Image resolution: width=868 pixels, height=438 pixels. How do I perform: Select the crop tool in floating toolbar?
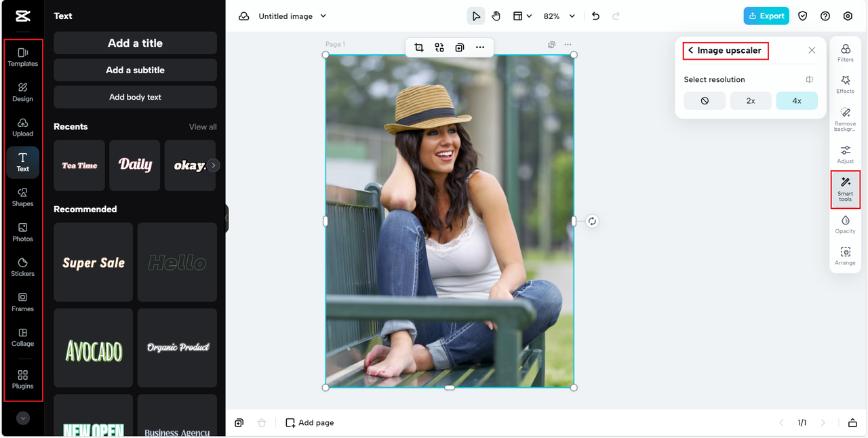(x=419, y=47)
